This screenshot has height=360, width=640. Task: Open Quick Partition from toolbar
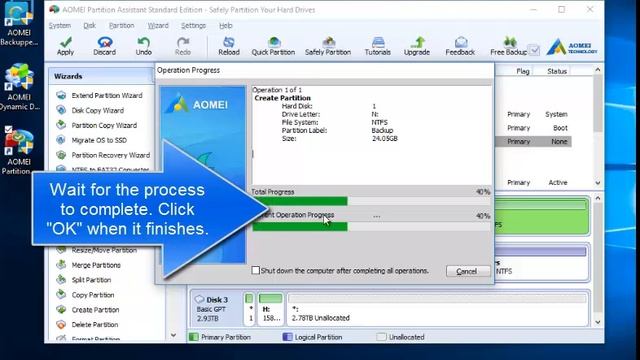tap(273, 46)
